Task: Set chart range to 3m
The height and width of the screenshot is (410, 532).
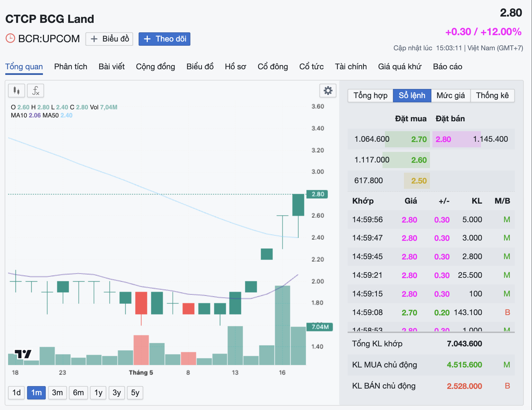Action: coord(57,393)
